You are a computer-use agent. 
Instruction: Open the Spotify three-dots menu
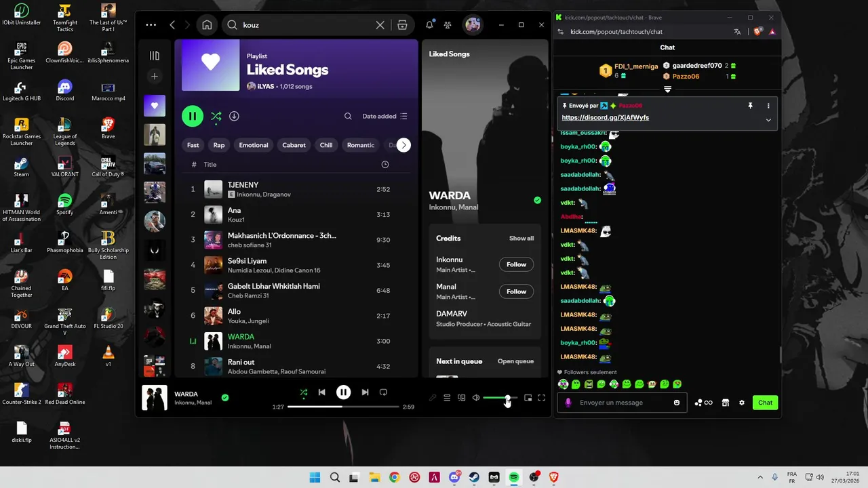tap(151, 25)
